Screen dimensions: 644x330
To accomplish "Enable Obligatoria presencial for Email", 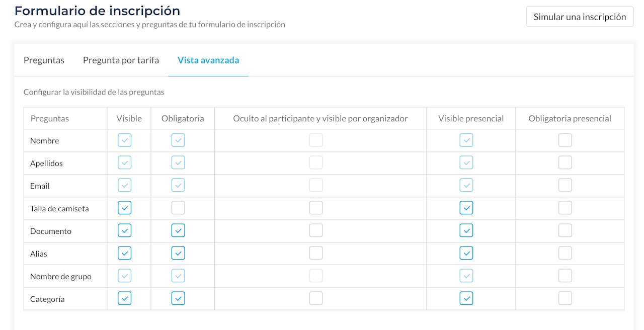I will [x=565, y=185].
